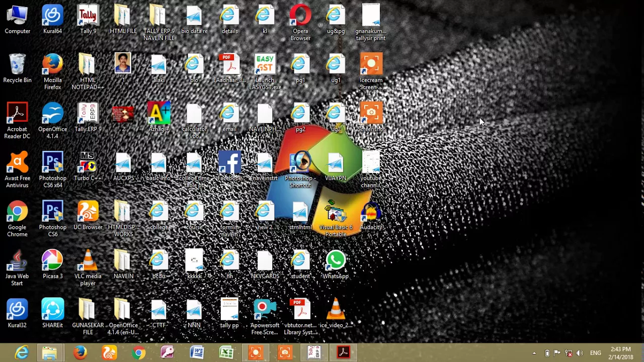Select the AUCXPS desktop file

click(123, 167)
